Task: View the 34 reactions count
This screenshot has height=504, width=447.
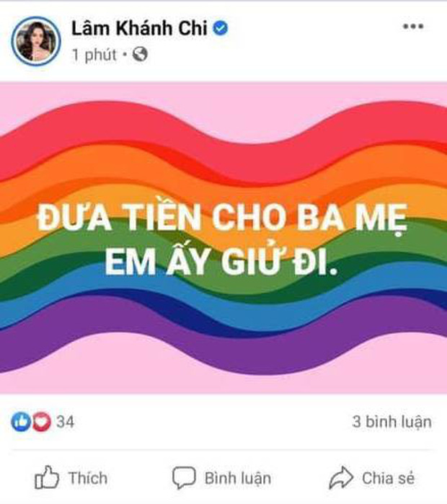Action: coord(65,422)
